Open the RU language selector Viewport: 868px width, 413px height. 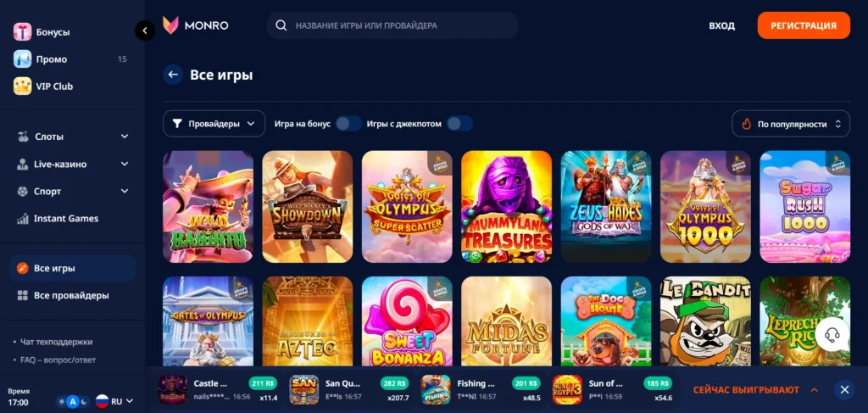[114, 401]
